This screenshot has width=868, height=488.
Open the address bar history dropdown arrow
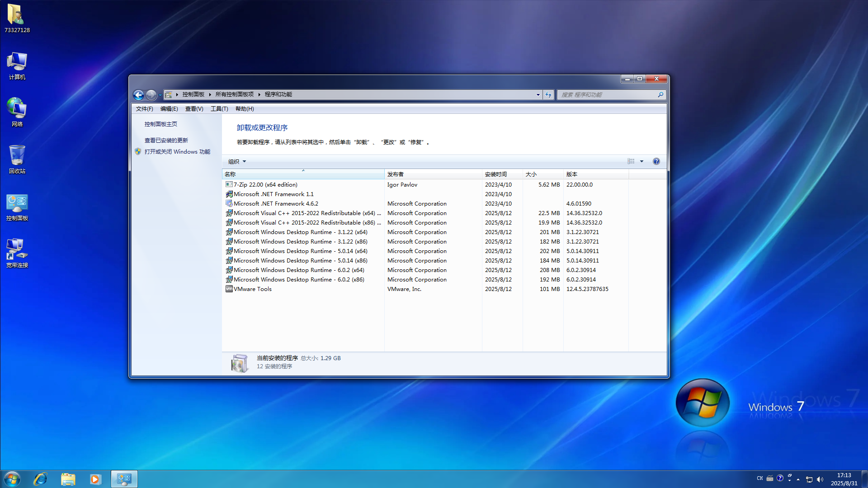[x=538, y=95]
